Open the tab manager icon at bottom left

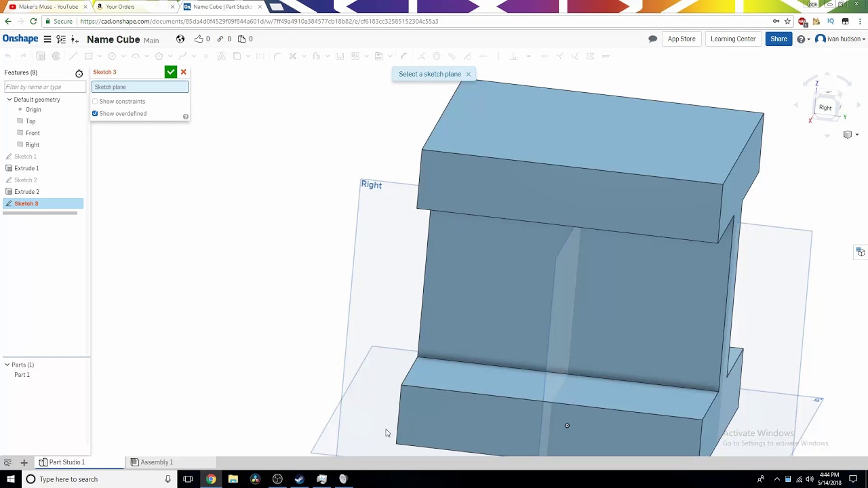[7, 462]
